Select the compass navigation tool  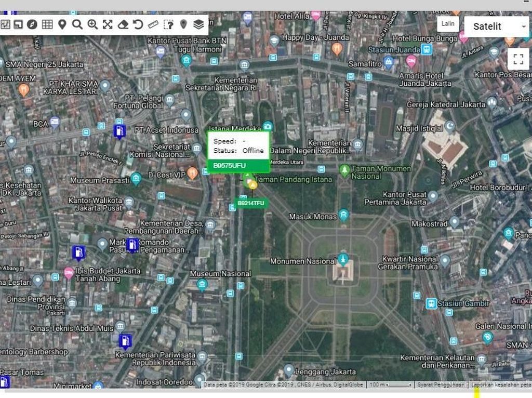pyautogui.click(x=32, y=24)
